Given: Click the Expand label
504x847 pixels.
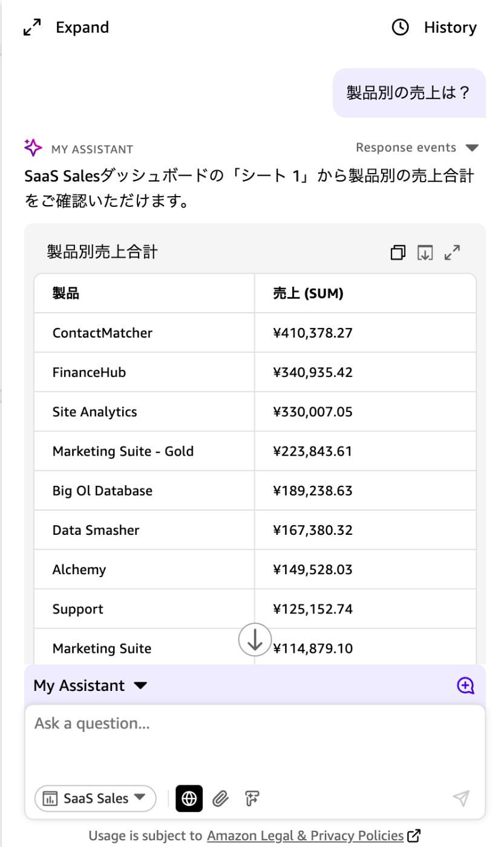Looking at the screenshot, I should click(x=82, y=27).
